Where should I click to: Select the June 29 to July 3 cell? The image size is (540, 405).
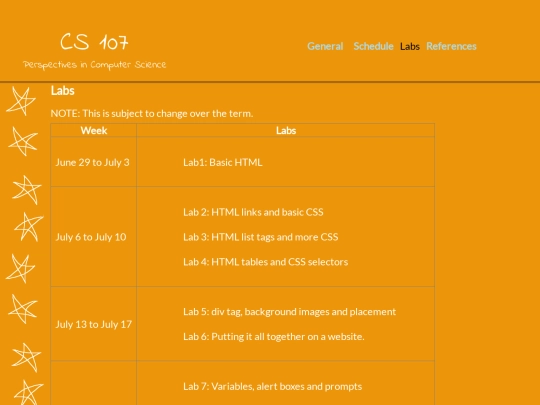[x=94, y=162]
